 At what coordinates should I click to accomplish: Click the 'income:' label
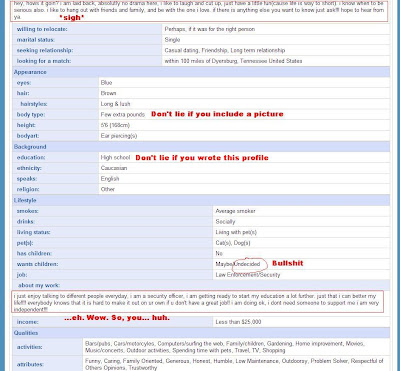(x=27, y=322)
